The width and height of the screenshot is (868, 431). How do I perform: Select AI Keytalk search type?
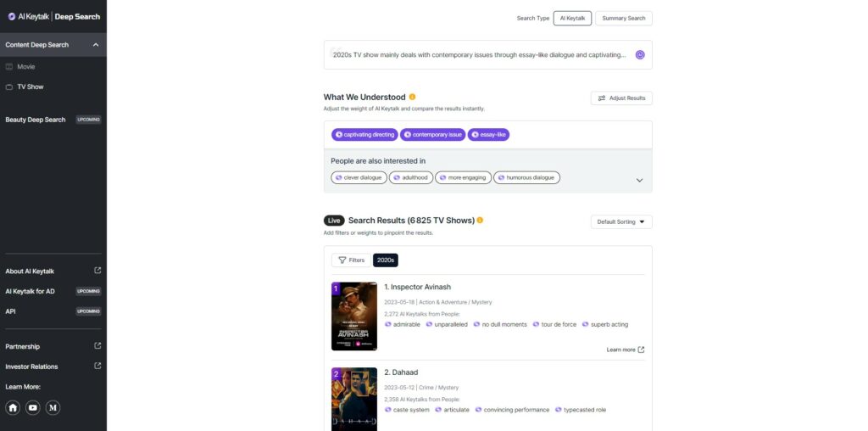click(572, 19)
